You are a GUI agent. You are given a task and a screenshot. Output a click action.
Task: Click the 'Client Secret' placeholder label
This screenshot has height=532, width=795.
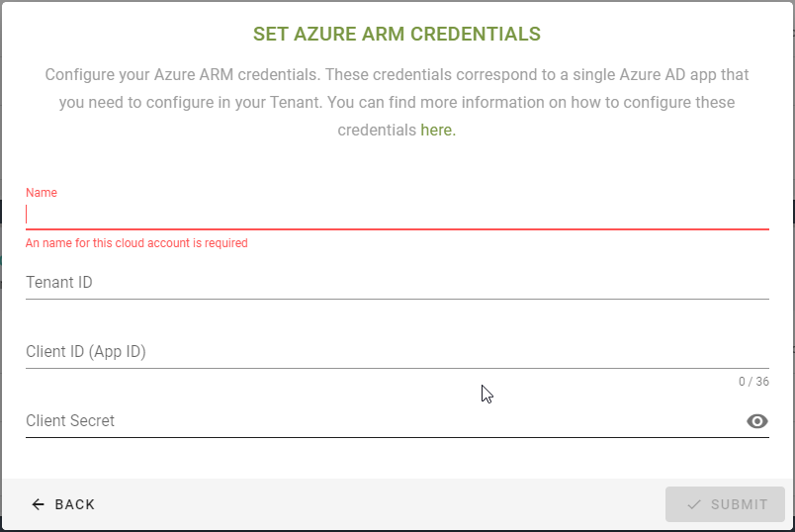click(x=70, y=421)
